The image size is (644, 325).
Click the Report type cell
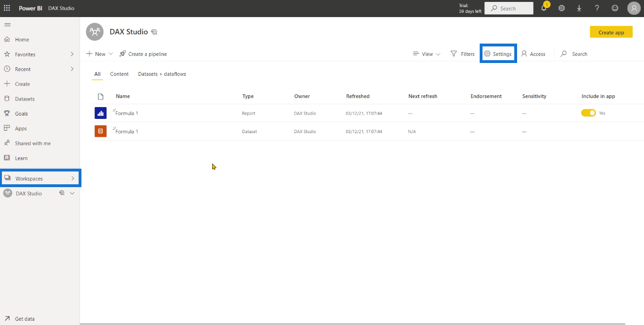tap(249, 113)
